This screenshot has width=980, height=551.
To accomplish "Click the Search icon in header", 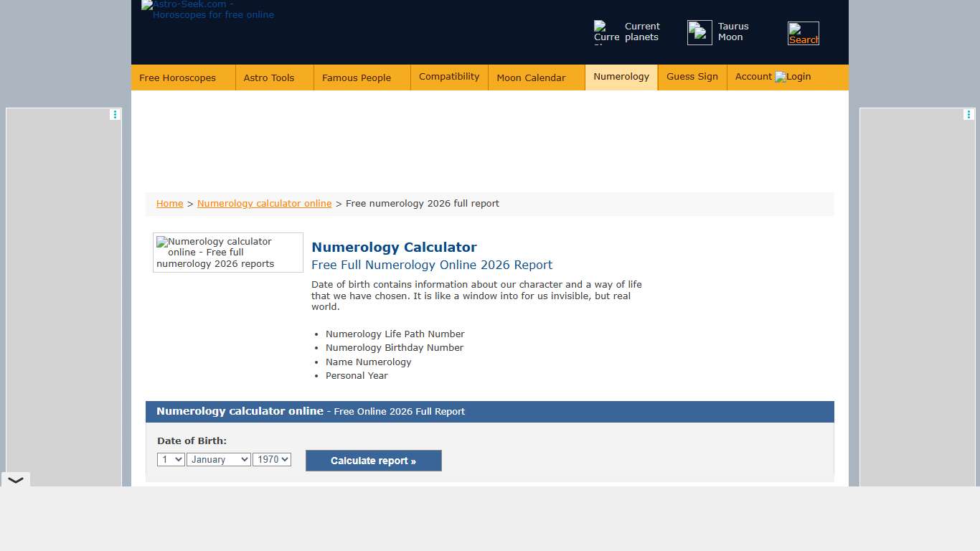I will [803, 33].
